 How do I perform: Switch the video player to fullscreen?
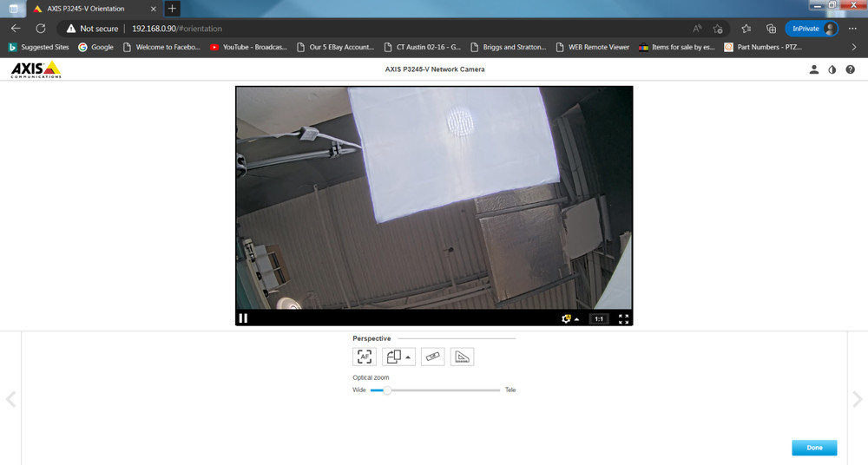coord(623,319)
